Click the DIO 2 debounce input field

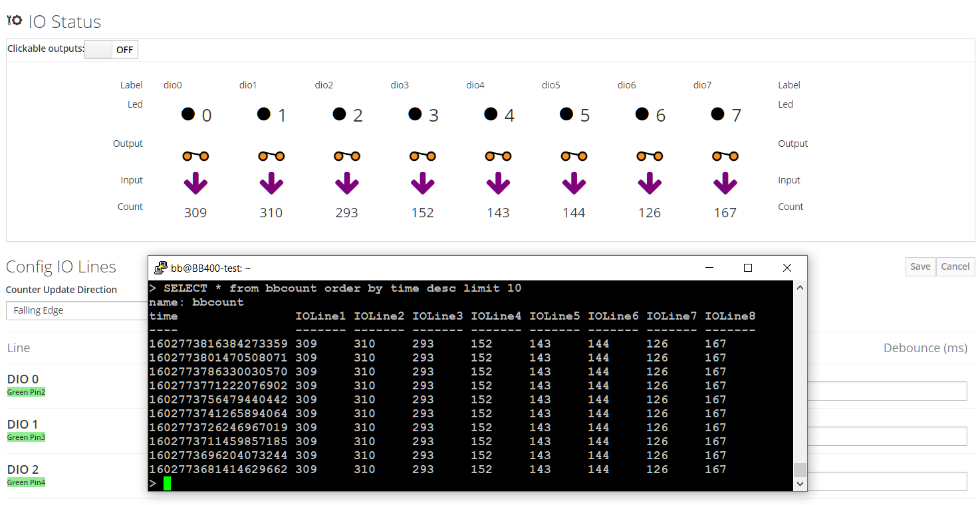[887, 482]
